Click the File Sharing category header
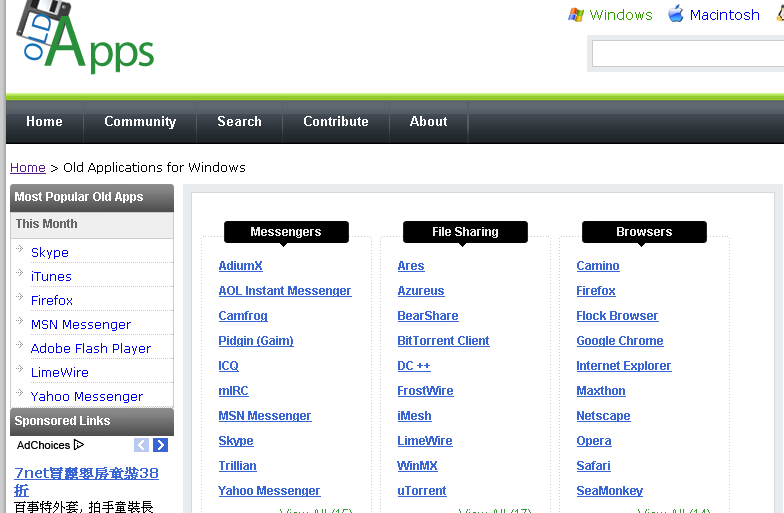Viewport: 784px width, 513px height. click(465, 232)
